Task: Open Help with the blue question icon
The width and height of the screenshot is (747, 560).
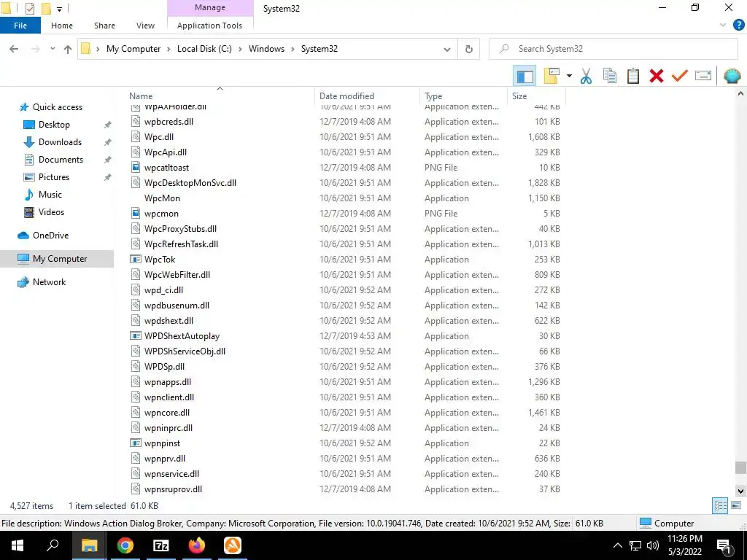Action: pyautogui.click(x=738, y=26)
